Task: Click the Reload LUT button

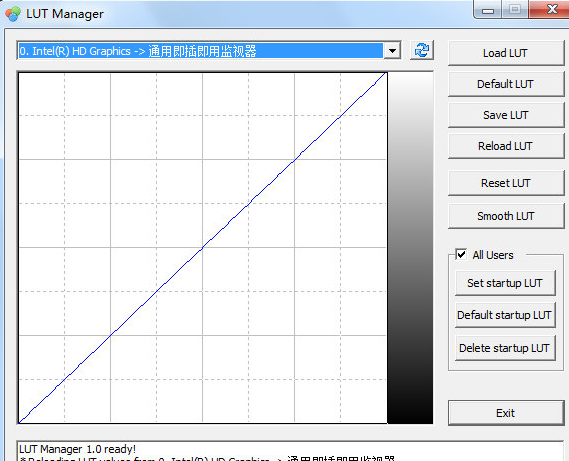Action: (506, 146)
